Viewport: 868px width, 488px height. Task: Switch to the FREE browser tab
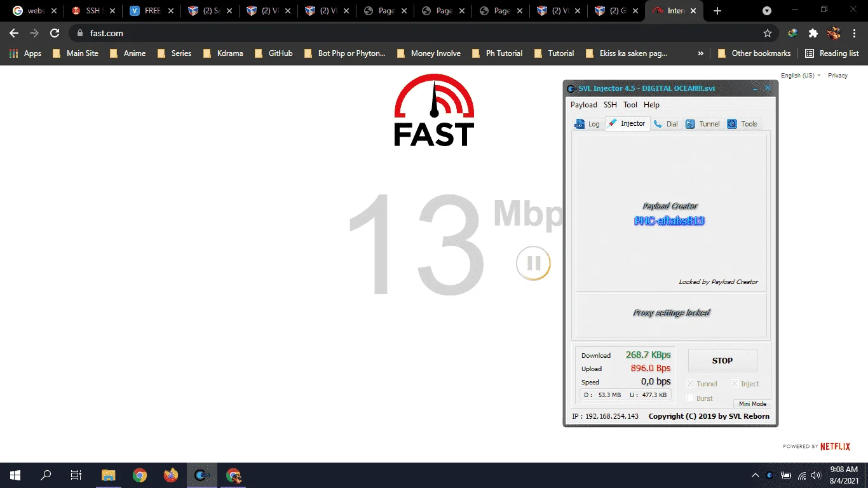pyautogui.click(x=151, y=11)
